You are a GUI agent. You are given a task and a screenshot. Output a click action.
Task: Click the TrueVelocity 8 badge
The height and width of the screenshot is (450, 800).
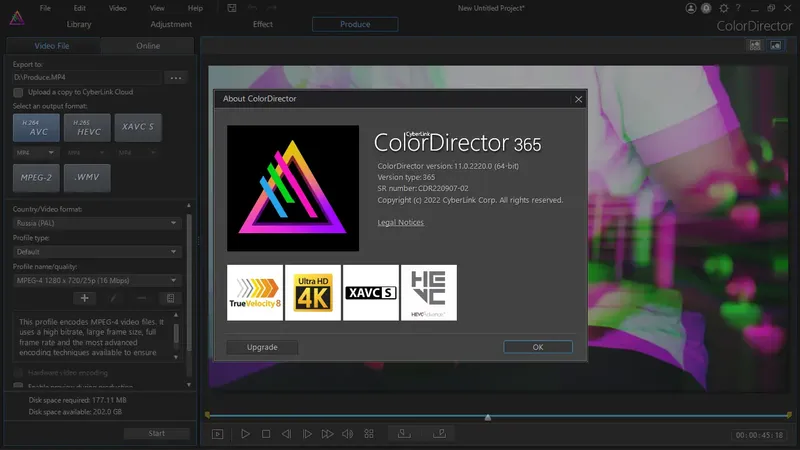255,293
